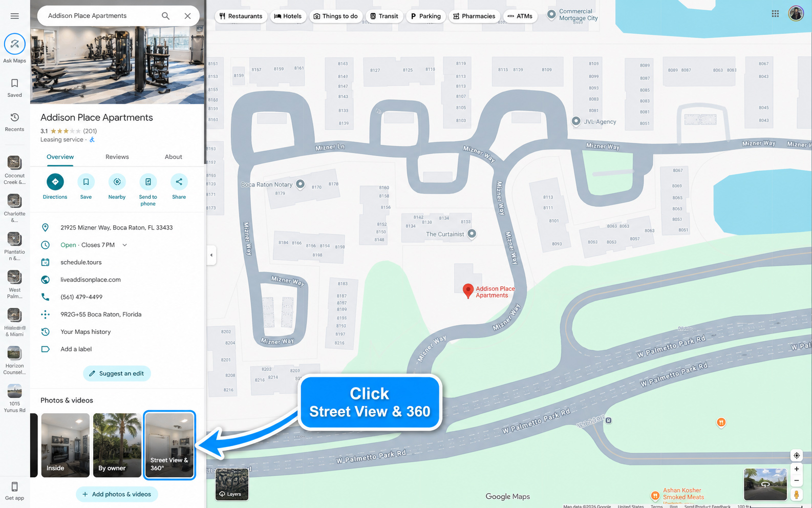The image size is (812, 508).
Task: Zoom out with the minus button
Action: pos(797,480)
